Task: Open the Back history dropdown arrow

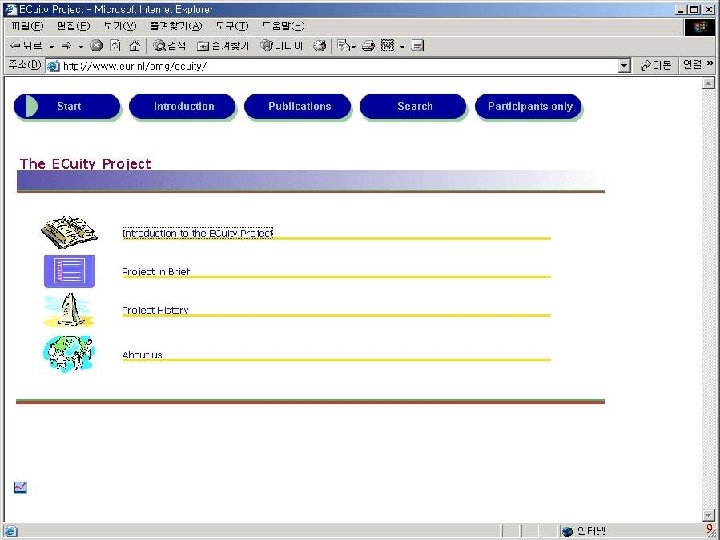Action: coord(51,46)
